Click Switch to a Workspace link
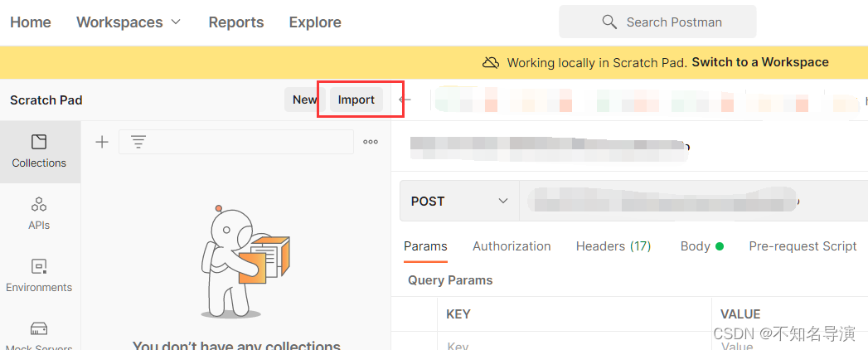868x350 pixels. (760, 62)
